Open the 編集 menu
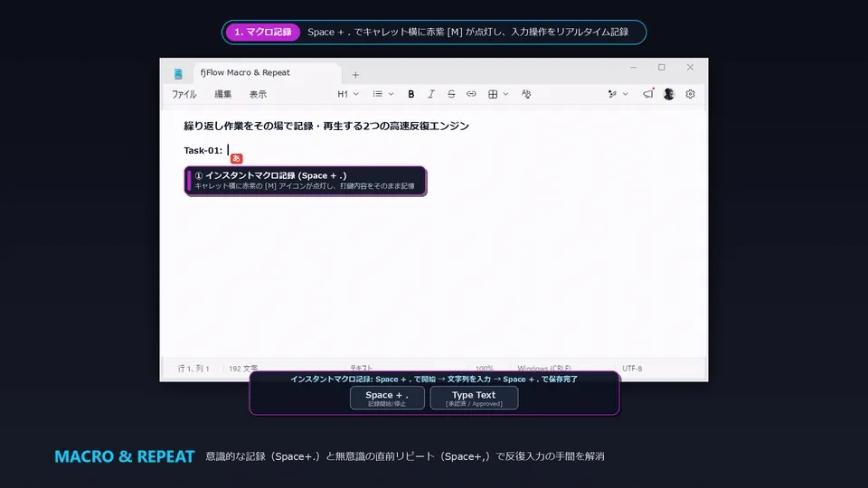 [223, 94]
